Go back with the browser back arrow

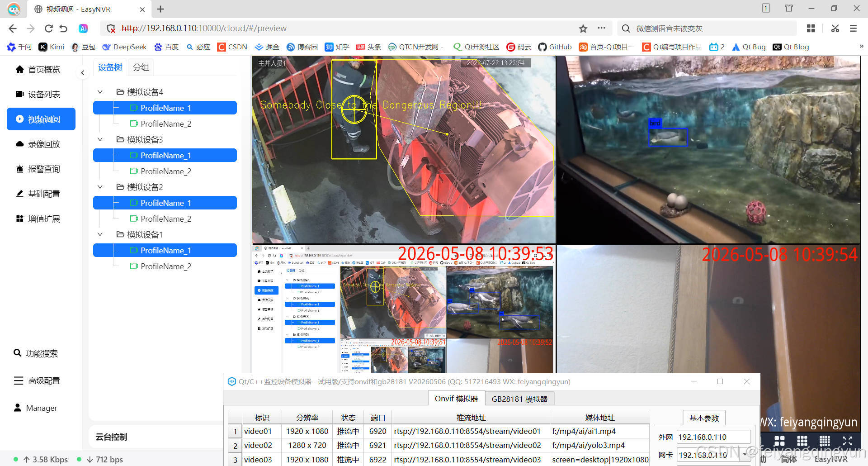point(13,29)
